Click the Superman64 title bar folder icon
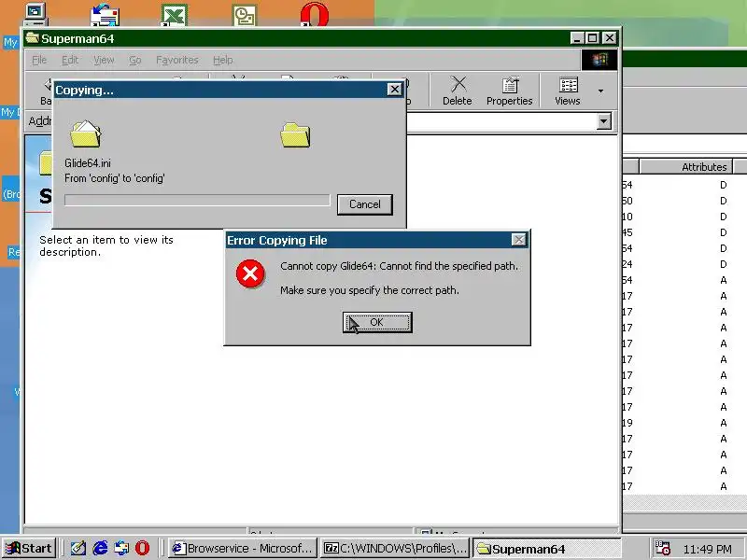Viewport: 747px width, 560px height. [x=33, y=38]
